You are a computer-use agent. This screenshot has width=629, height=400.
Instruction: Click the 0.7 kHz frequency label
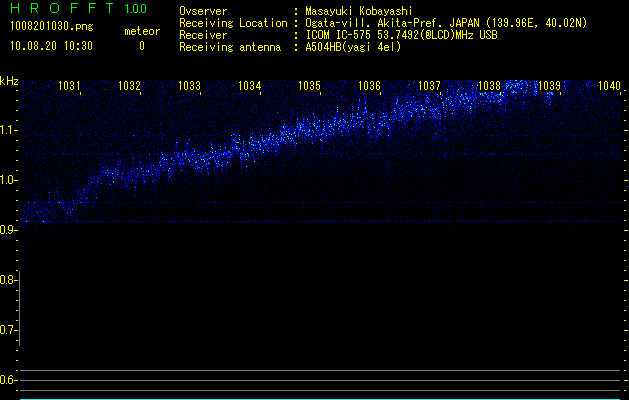point(8,330)
